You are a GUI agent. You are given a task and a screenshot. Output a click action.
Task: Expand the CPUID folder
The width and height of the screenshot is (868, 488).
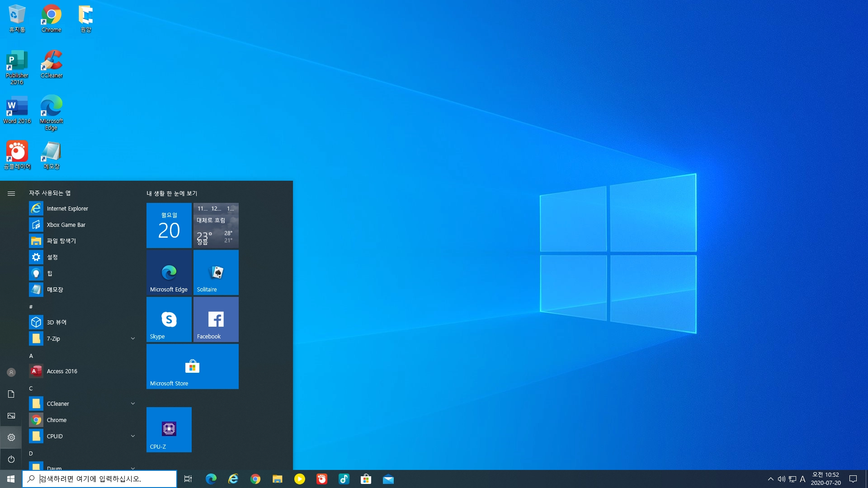133,436
